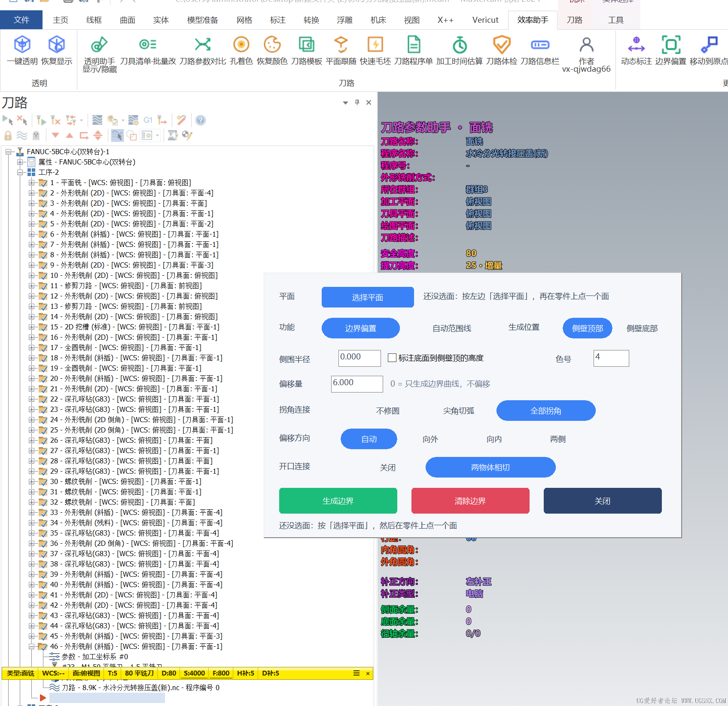Viewport: 728px width, 706px height.
Task: Click the red 清除边界 button
Action: tap(470, 501)
